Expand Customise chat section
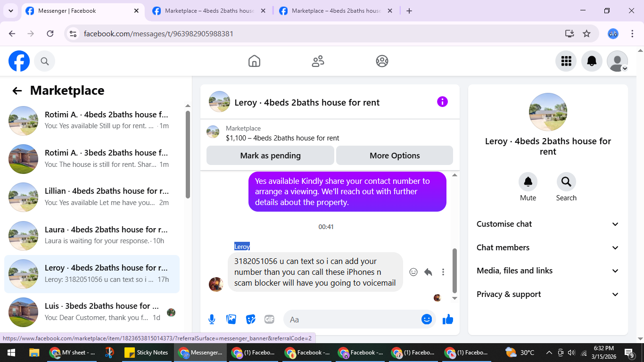The width and height of the screenshot is (644, 362). point(548,224)
